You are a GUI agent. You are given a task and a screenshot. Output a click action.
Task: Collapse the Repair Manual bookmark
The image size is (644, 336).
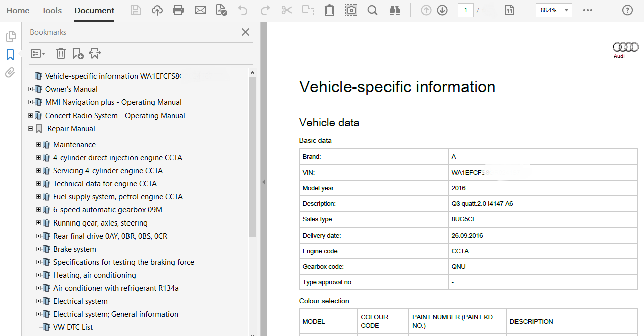pos(31,129)
